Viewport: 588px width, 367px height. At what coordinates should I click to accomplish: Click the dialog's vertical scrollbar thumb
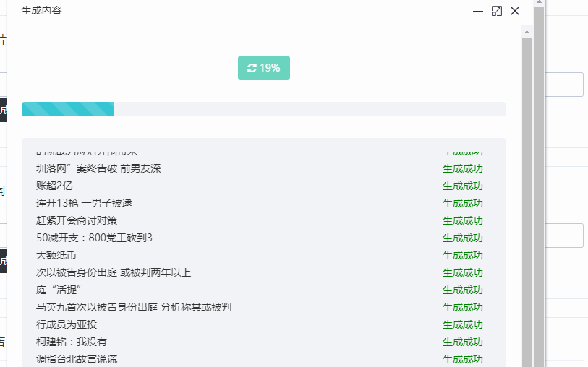(527, 202)
